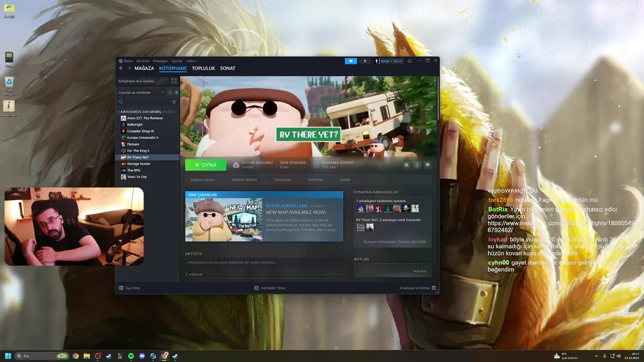Click the Cloud Durumu status icon
The height and width of the screenshot is (362, 644).
(x=236, y=165)
